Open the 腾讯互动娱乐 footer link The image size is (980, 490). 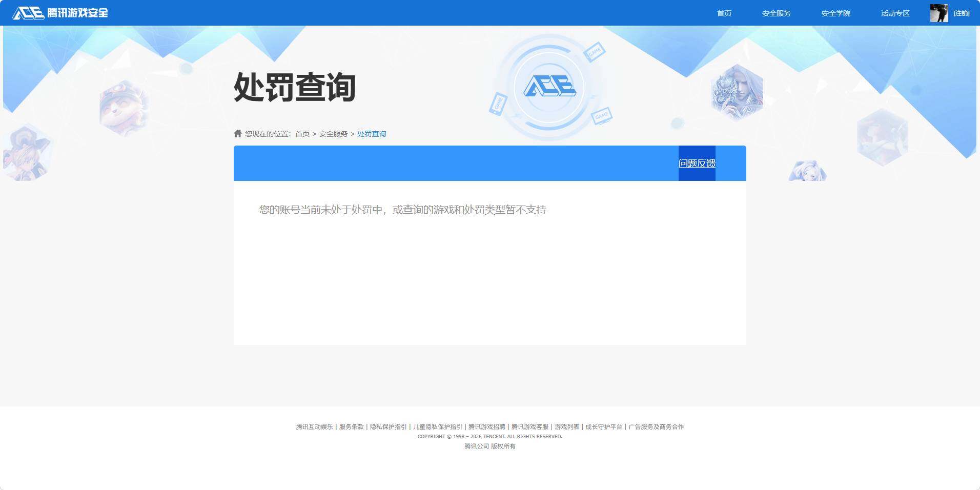coord(314,426)
